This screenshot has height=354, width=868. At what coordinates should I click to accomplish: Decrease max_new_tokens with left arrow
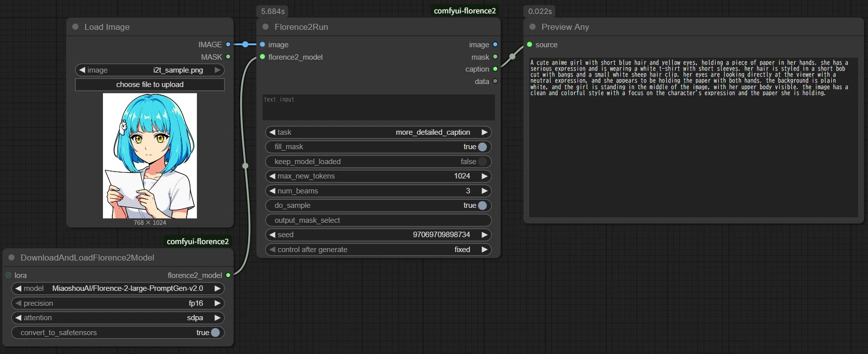tap(272, 176)
